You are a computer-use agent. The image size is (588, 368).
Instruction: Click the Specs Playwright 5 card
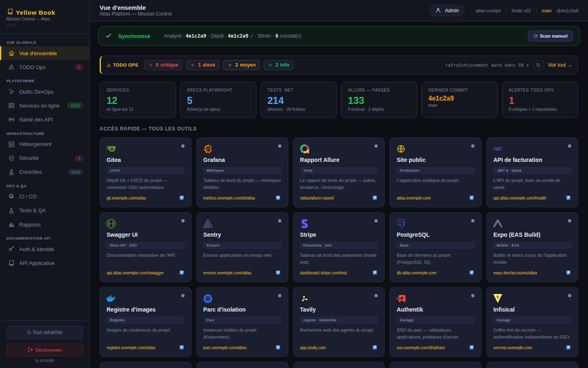click(218, 100)
